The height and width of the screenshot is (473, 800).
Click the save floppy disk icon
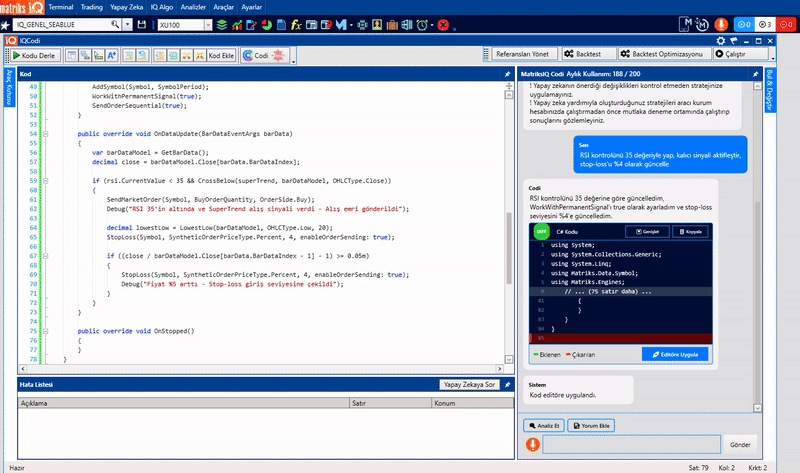[x=142, y=24]
